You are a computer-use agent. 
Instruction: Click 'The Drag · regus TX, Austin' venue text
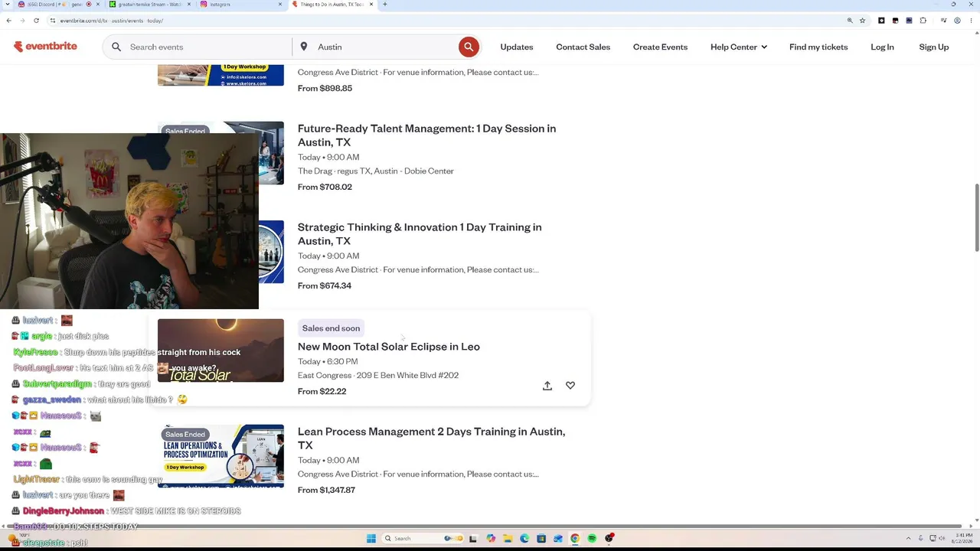376,171
